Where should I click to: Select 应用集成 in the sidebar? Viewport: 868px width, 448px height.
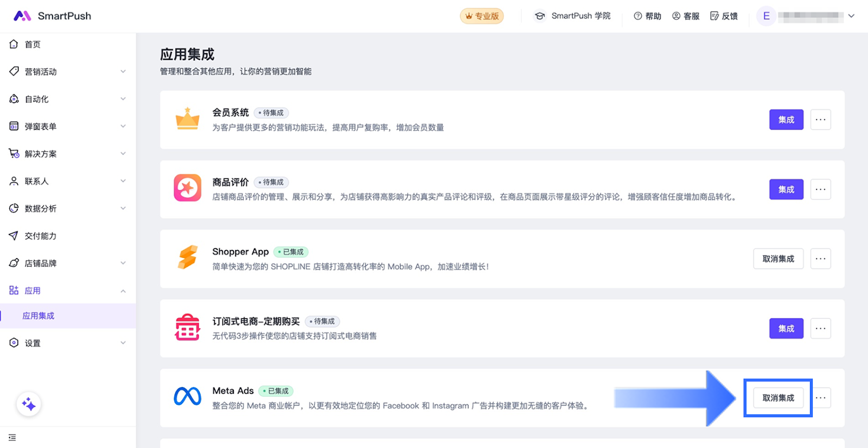click(x=39, y=316)
